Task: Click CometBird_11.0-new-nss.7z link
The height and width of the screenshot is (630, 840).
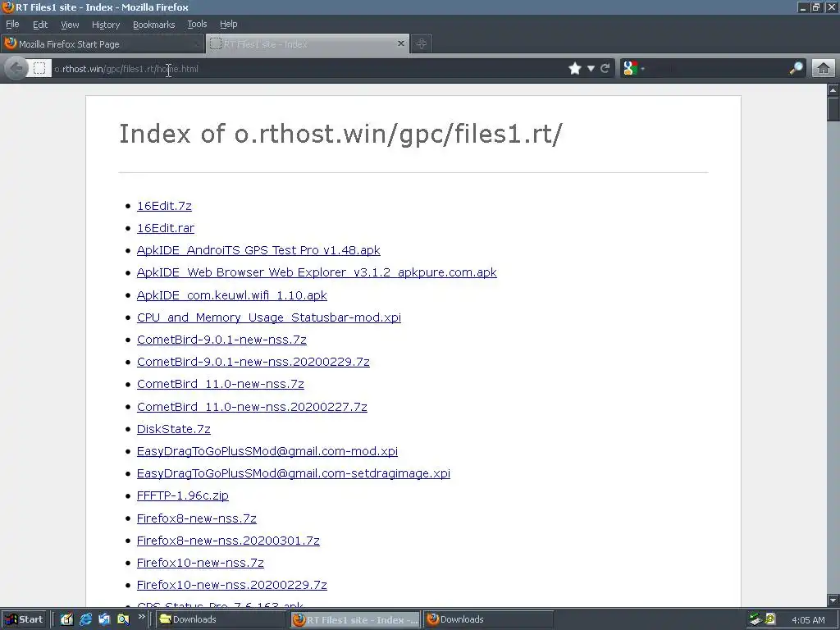Action: [x=220, y=384]
